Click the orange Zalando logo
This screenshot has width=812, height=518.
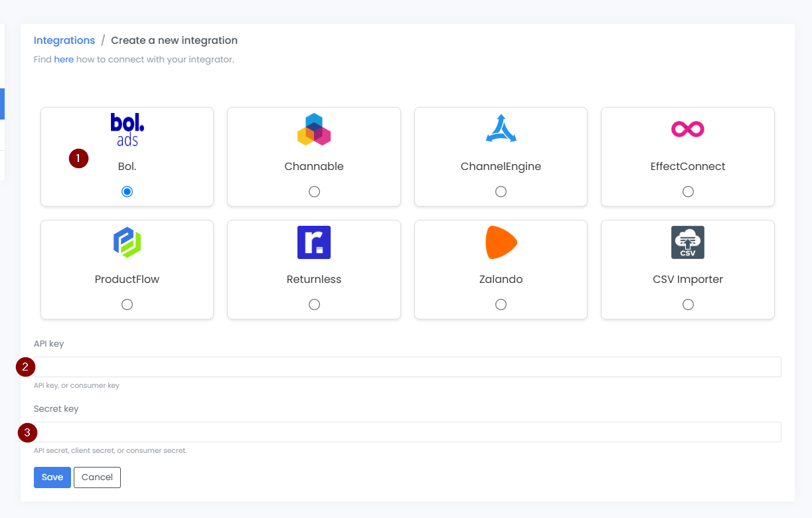[x=501, y=242]
